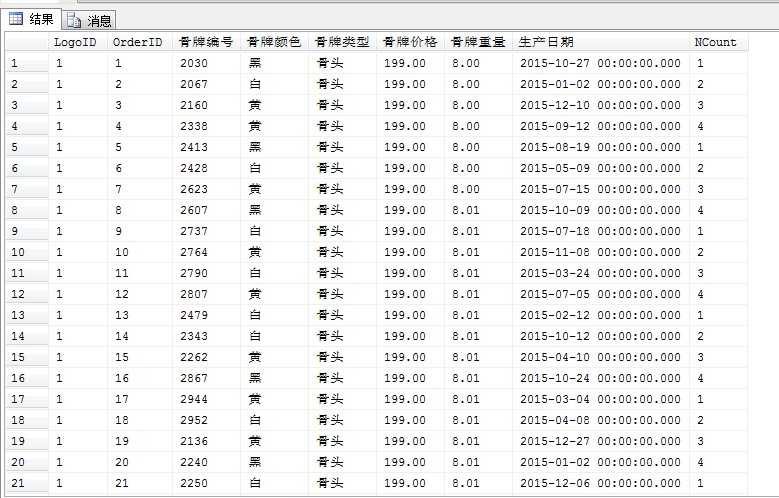Click the cell with 骨牌编号 2067
779x498 pixels.
pyautogui.click(x=207, y=84)
